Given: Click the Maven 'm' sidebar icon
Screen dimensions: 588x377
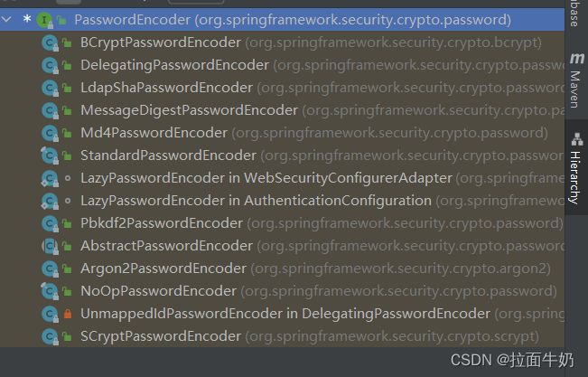Looking at the screenshot, I should 577,58.
